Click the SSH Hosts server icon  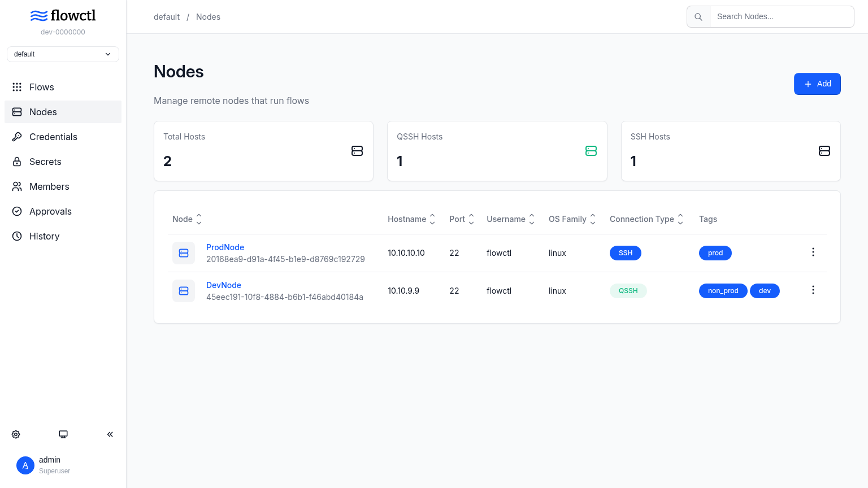(x=824, y=151)
